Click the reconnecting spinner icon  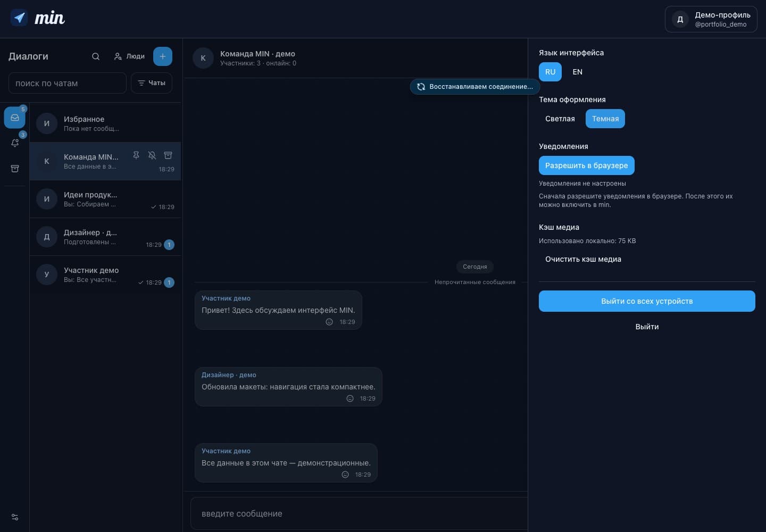point(421,87)
